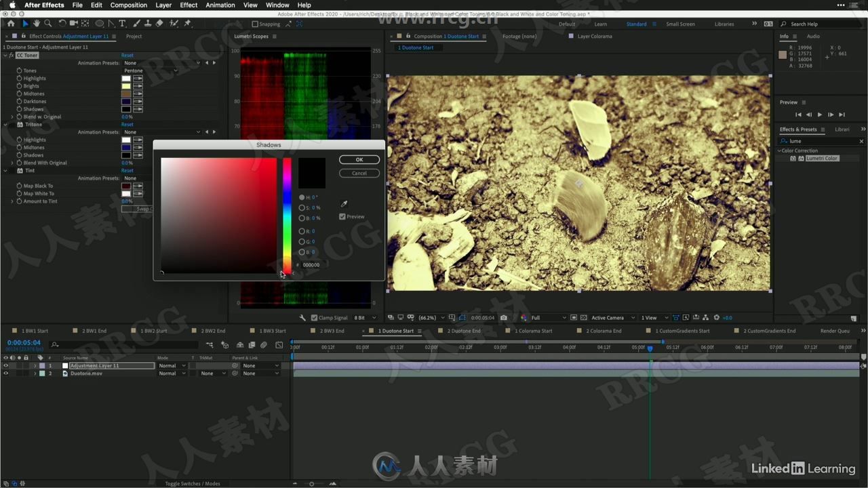868x488 pixels.
Task: Toggle motion blur enable icon in timeline
Action: 264,345
